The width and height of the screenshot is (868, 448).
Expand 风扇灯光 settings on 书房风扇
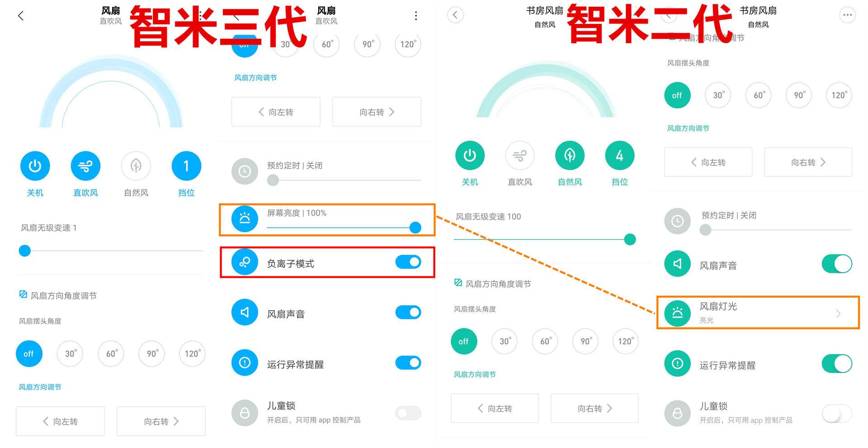pos(757,313)
